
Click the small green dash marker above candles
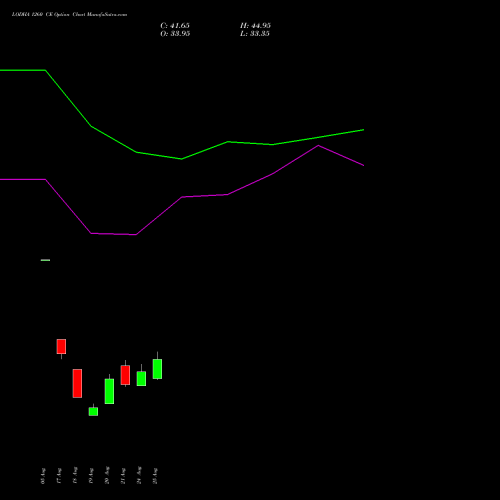45,260
